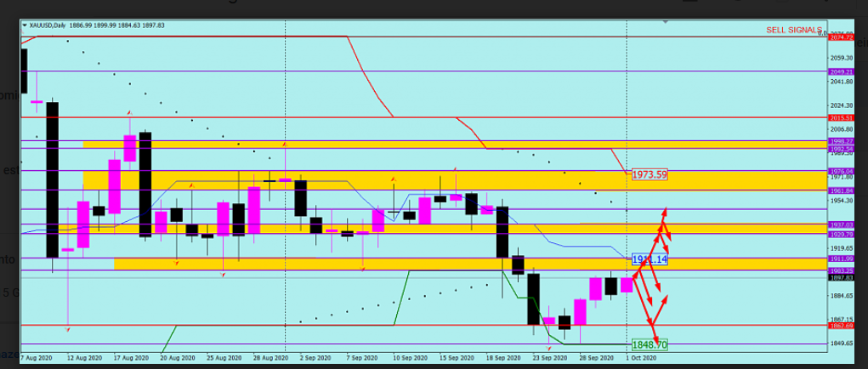Click the purple 1961.84 price axis tag
The height and width of the screenshot is (369, 868).
(840, 190)
